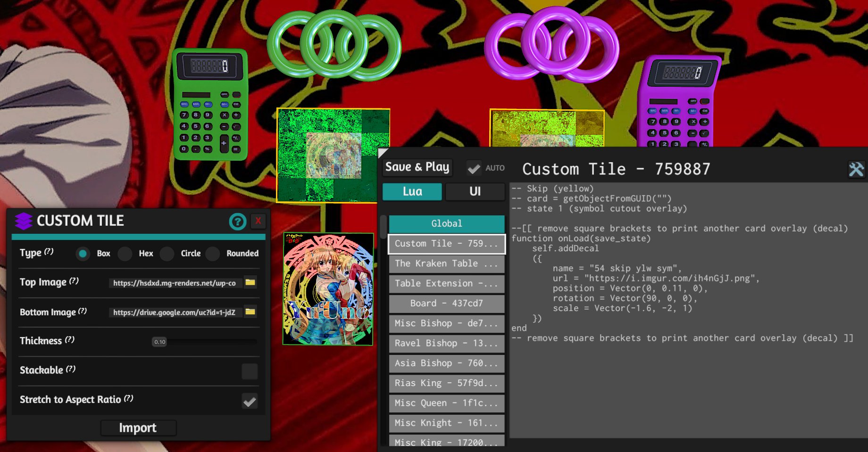868x452 pixels.
Task: Click the code line "-- Skip (yellow)"
Action: 552,189
